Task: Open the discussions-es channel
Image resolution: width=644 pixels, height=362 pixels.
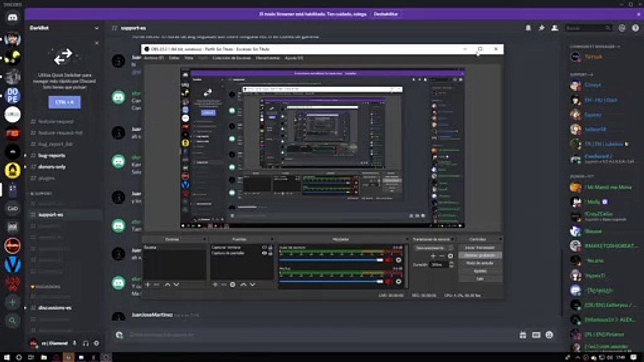Action: [x=55, y=307]
